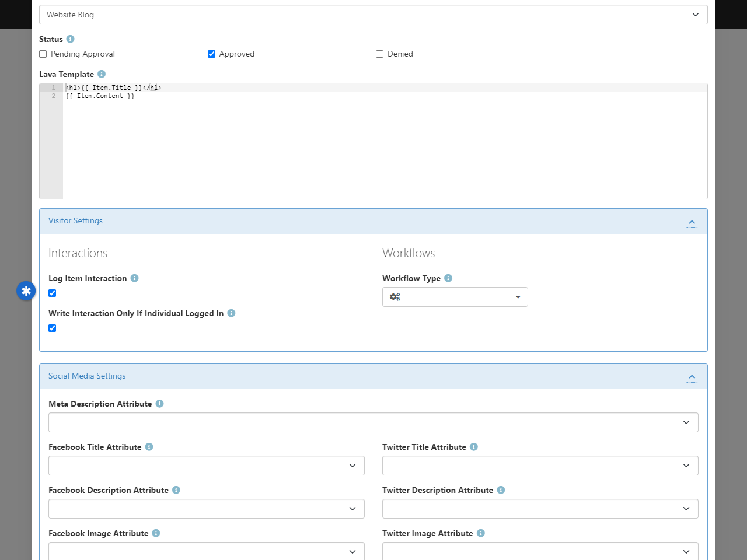Uncheck the Approved status checkbox
This screenshot has height=560, width=747.
coord(212,54)
